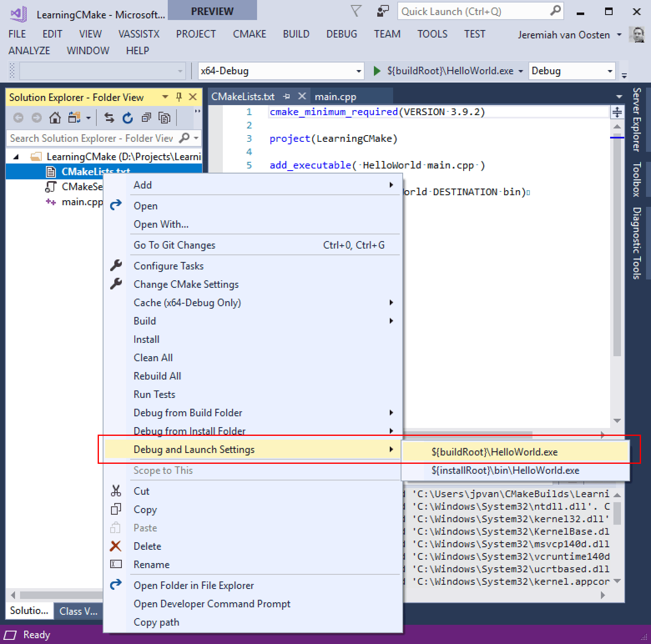Click the feedback icon beside Quick Launch
This screenshot has height=644, width=651.
(x=382, y=11)
